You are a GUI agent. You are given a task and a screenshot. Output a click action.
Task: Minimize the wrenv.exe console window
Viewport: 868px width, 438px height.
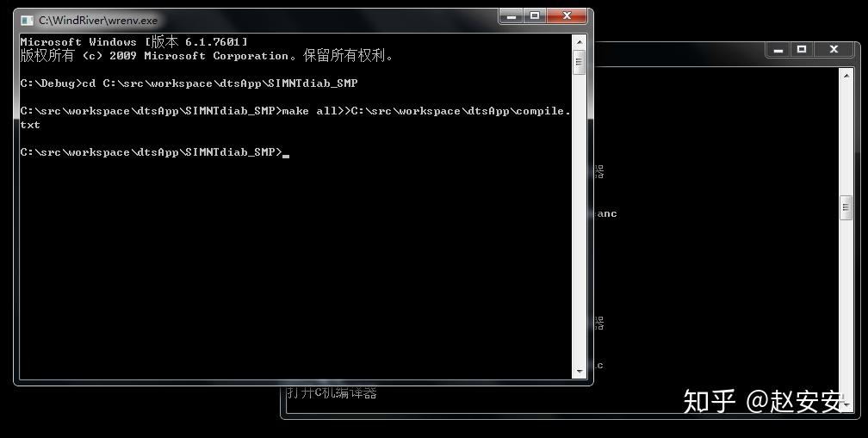pos(511,16)
